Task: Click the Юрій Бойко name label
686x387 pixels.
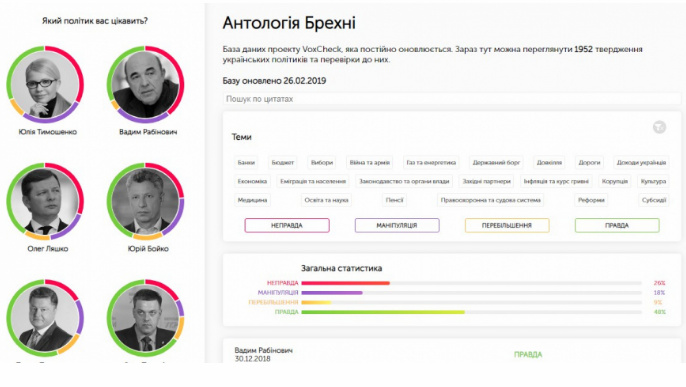Action: pos(148,248)
